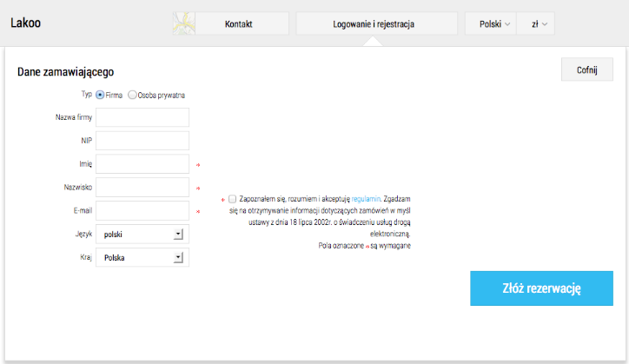Click the map thumbnail next to Kontakt
This screenshot has width=629, height=364.
tap(184, 23)
